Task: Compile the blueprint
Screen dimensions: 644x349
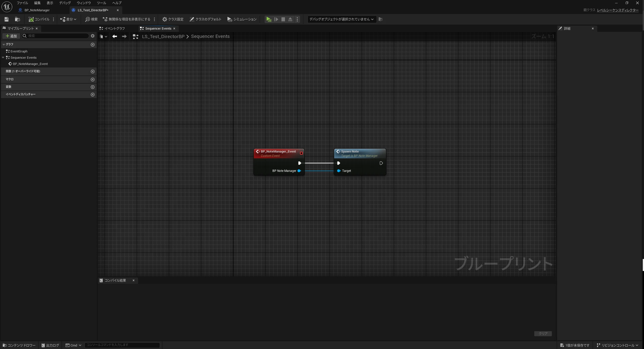Action: coord(39,19)
